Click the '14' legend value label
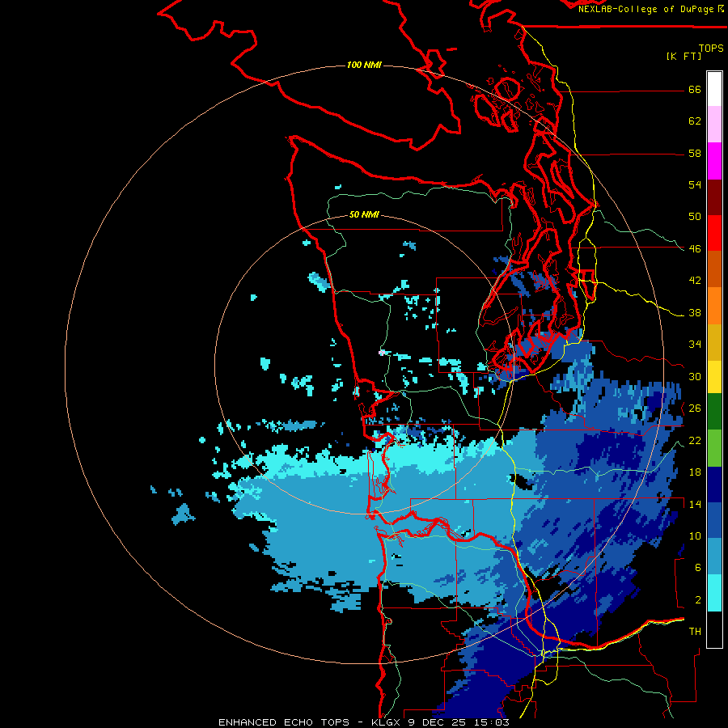Image resolution: width=728 pixels, height=728 pixels. click(695, 504)
